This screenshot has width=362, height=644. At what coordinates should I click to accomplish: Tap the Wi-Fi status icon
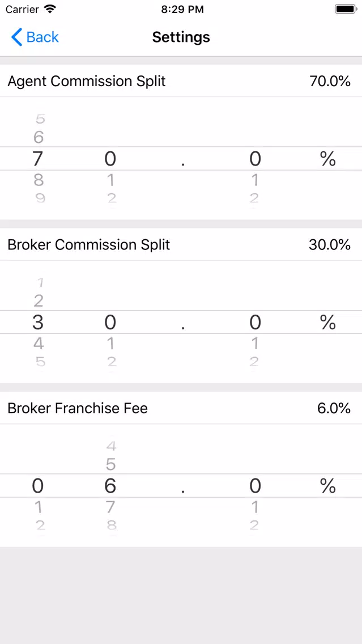(x=50, y=9)
